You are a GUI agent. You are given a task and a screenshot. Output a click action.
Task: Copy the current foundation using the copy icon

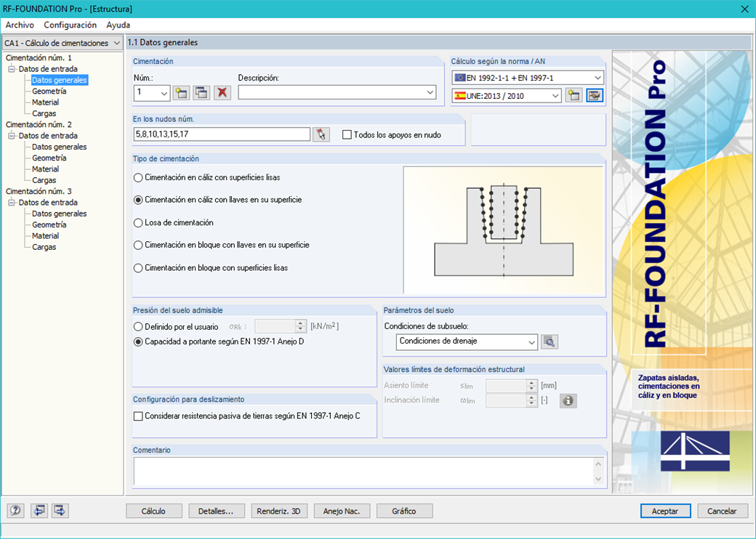point(201,92)
